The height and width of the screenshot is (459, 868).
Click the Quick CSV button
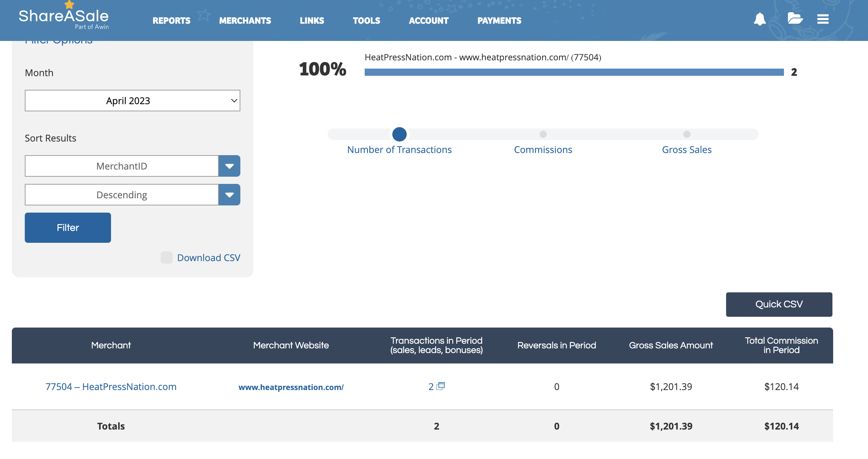779,304
